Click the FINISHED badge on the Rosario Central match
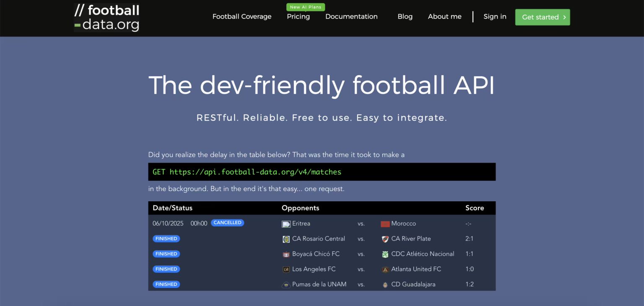 166,238
